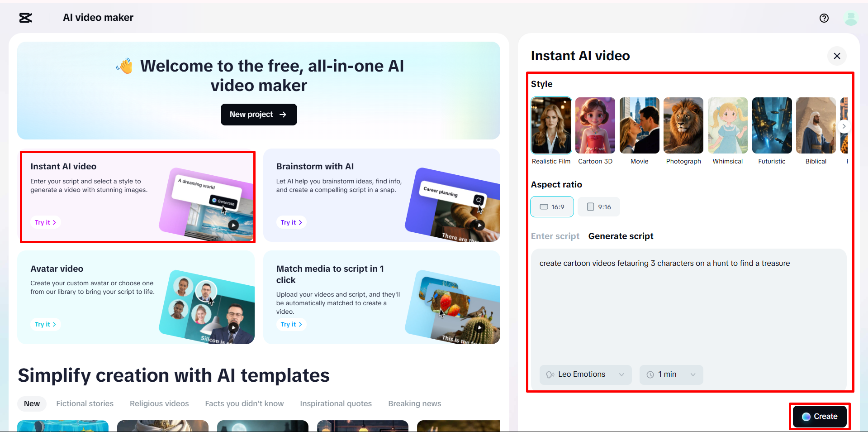Play the Instant AI video card preview

pyautogui.click(x=233, y=225)
